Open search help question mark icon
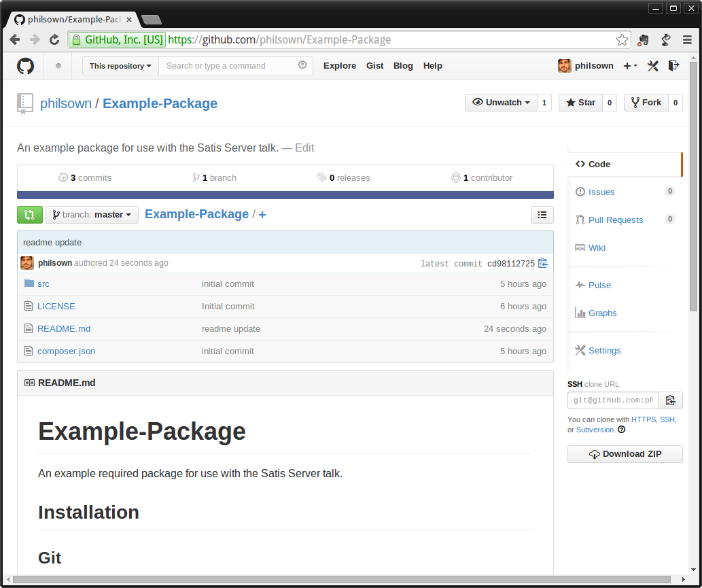Screen dimensions: 702x588 (x=302, y=65)
